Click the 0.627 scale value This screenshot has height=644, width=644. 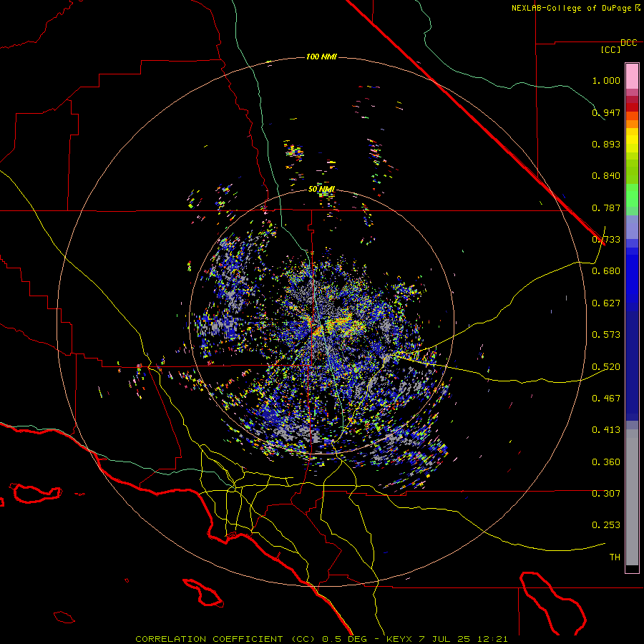606,303
